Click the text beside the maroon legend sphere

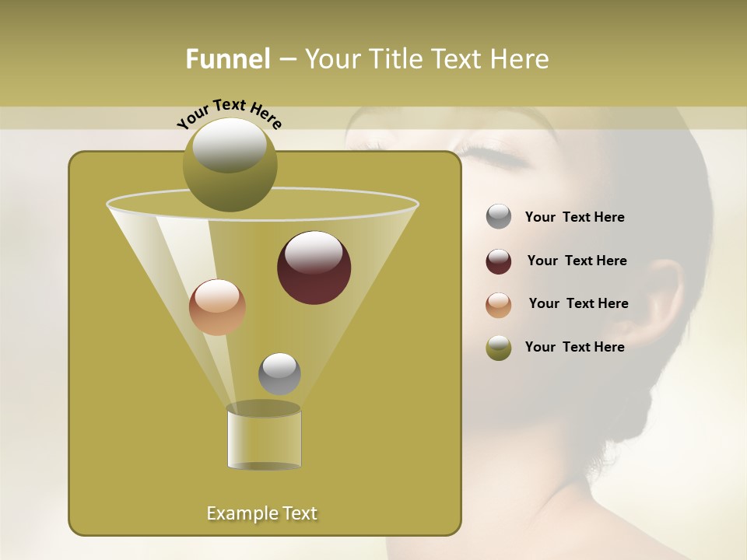[x=577, y=261]
